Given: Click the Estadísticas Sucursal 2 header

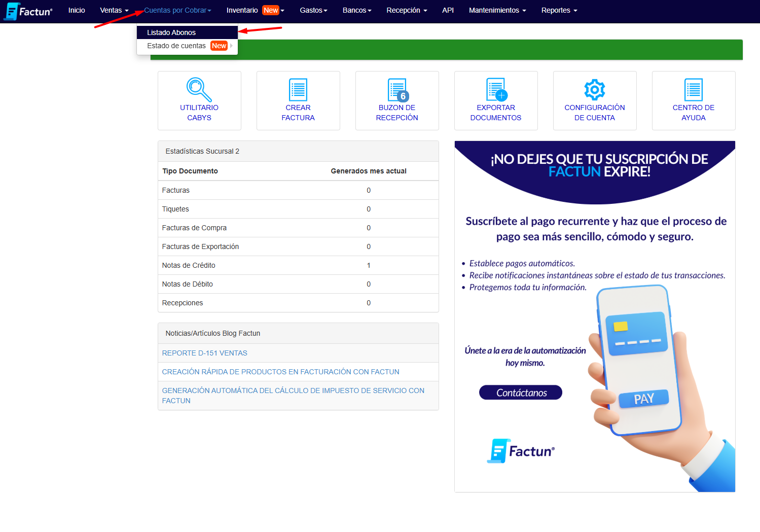Looking at the screenshot, I should click(298, 151).
